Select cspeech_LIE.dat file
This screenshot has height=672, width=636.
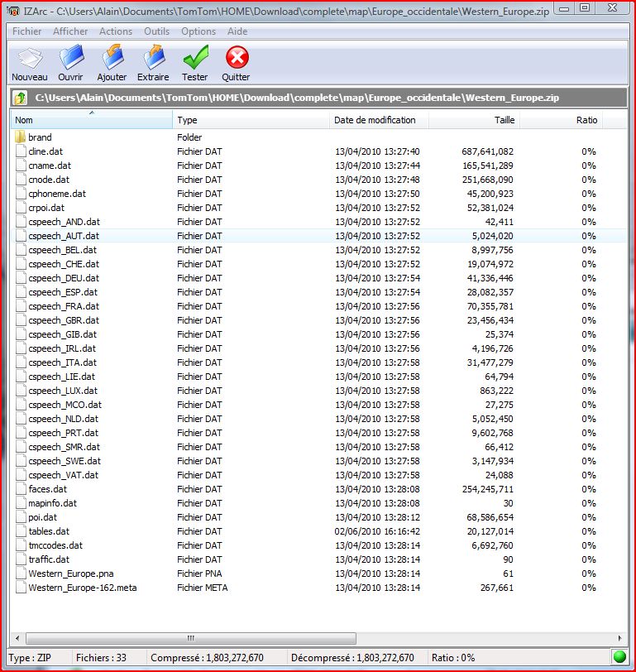pyautogui.click(x=62, y=377)
